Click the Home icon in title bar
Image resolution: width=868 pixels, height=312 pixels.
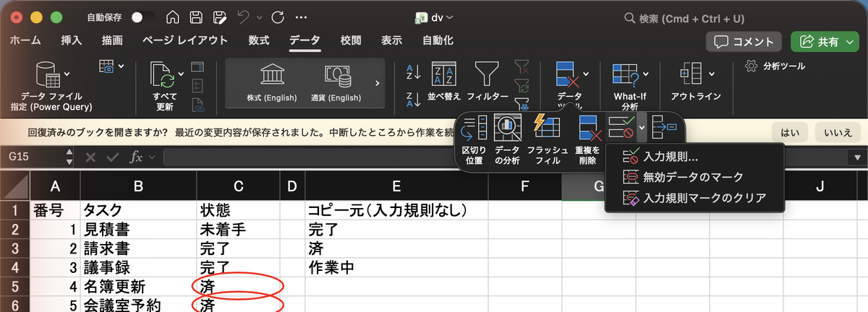pos(172,17)
